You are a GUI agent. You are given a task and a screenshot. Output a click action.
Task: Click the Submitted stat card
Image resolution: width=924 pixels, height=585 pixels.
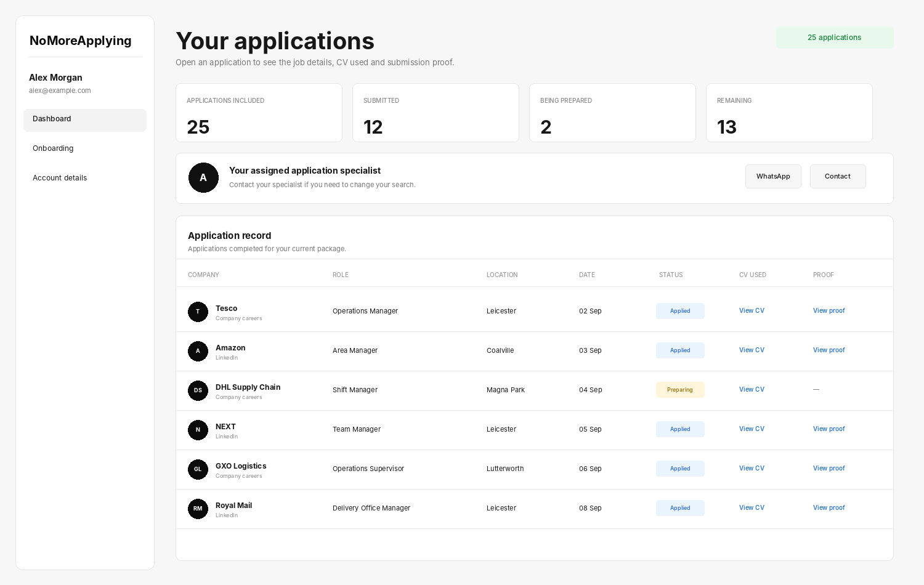[x=436, y=113]
